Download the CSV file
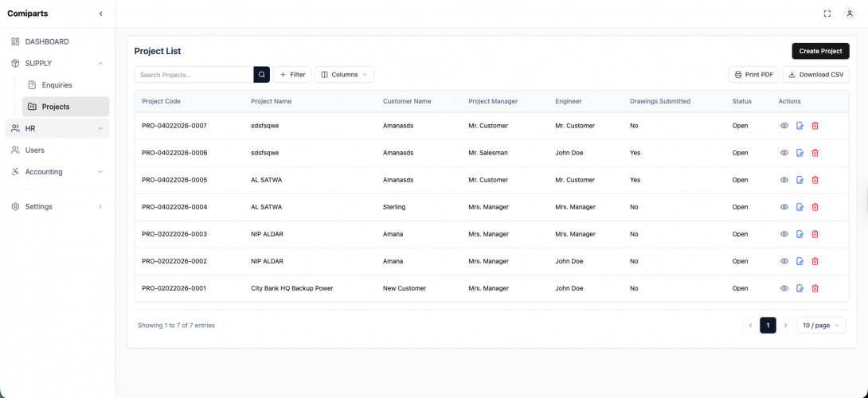This screenshot has height=398, width=868. [816, 75]
